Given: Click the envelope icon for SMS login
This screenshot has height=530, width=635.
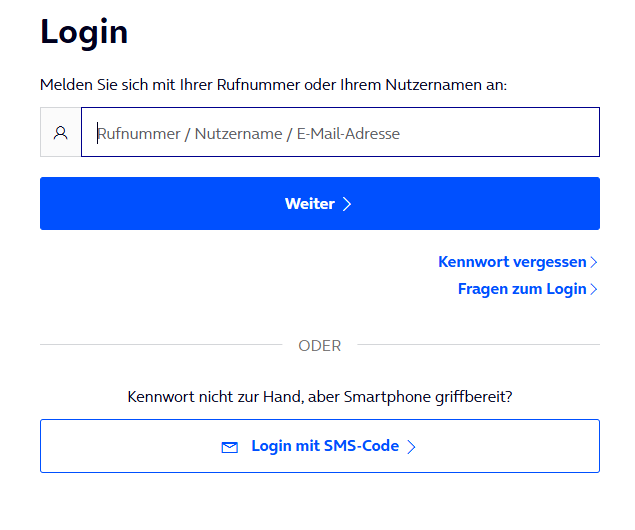Looking at the screenshot, I should [x=230, y=447].
